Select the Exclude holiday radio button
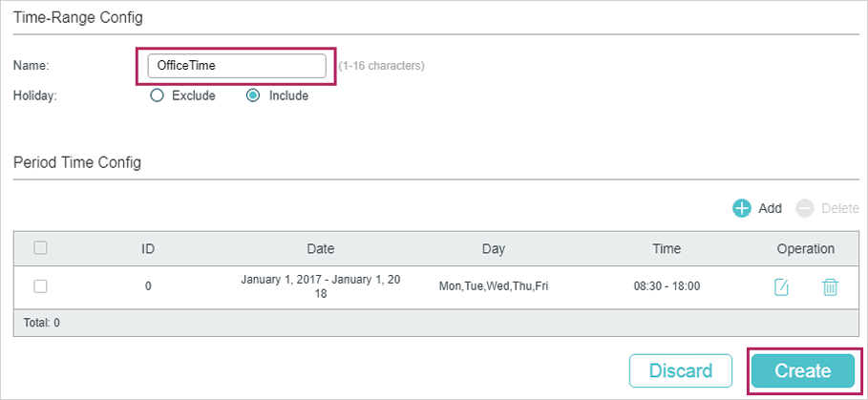 click(x=158, y=95)
